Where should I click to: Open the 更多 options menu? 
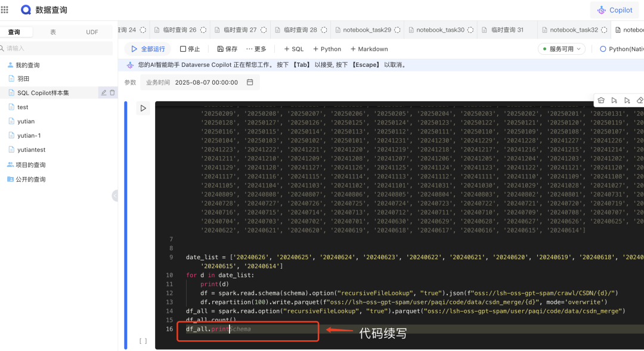[x=256, y=49]
